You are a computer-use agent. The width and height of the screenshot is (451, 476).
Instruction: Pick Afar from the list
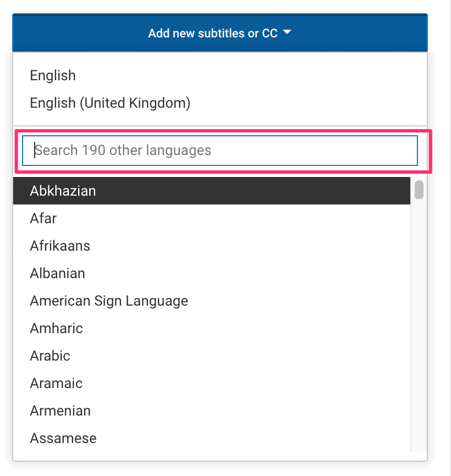[43, 218]
